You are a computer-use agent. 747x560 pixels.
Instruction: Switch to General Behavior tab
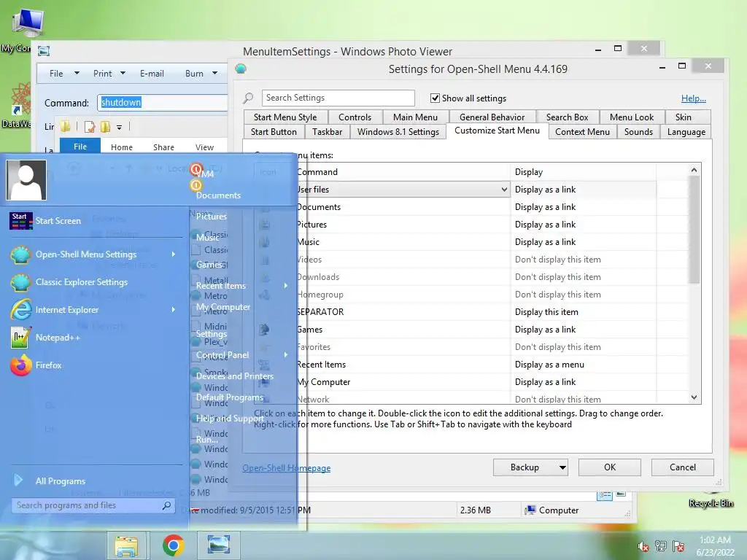[492, 117]
